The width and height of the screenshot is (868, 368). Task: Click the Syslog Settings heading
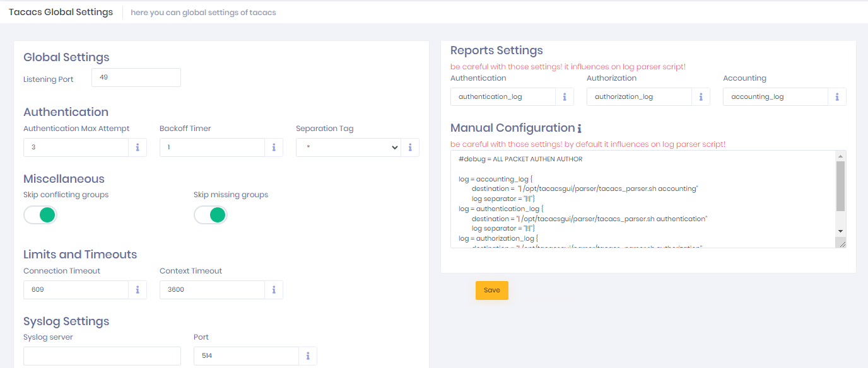(66, 321)
